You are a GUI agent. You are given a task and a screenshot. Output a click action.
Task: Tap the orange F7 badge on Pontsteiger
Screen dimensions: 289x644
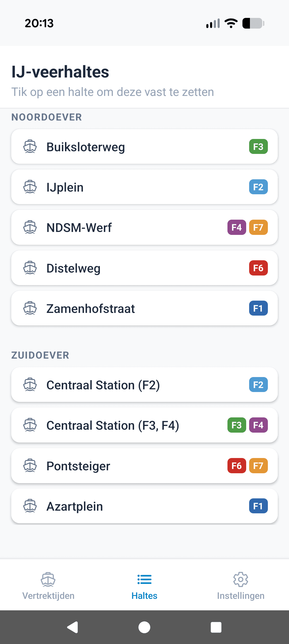click(258, 466)
